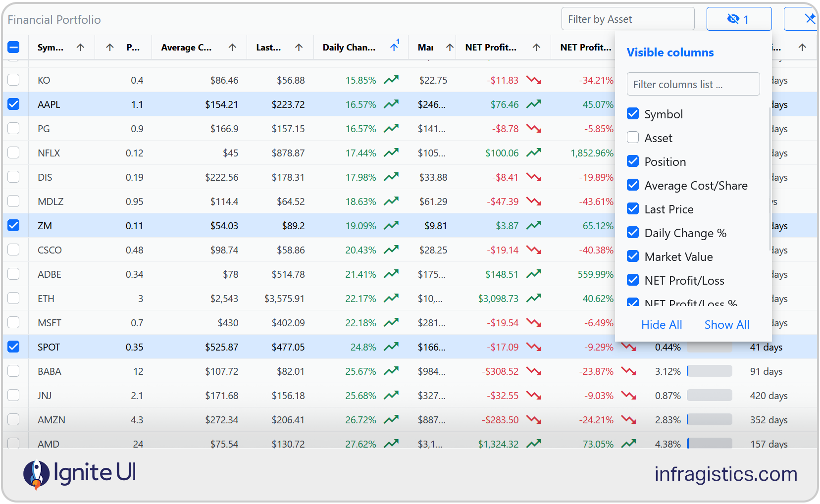This screenshot has height=504, width=820.
Task: Open the hidden columns eye-slash toolbar button
Action: (738, 18)
